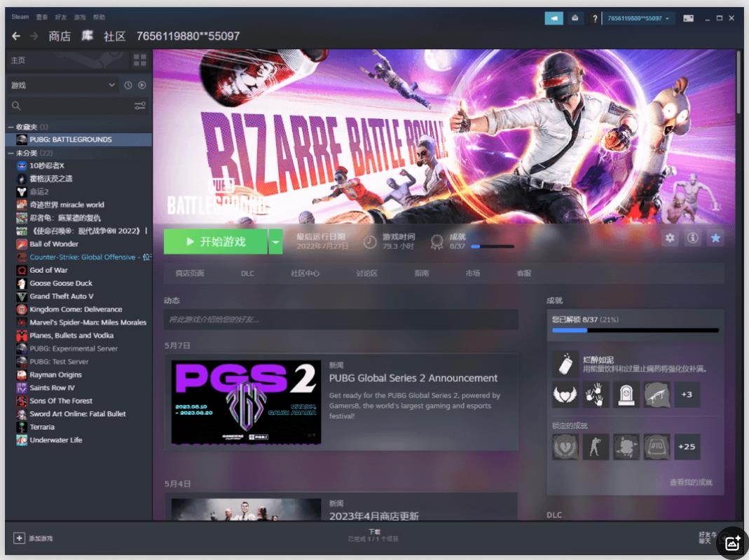Image resolution: width=749 pixels, height=560 pixels.
Task: Click the question mark help icon
Action: (x=595, y=19)
